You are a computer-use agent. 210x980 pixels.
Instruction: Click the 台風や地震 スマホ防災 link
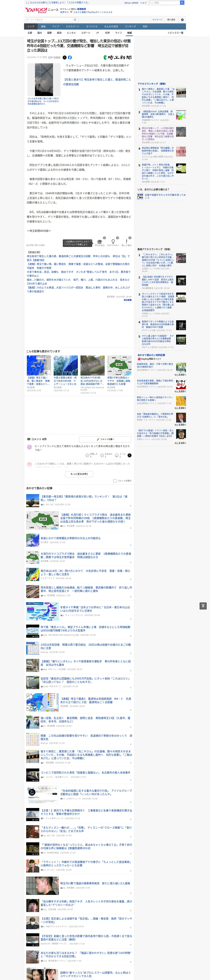pyautogui.click(x=165, y=196)
